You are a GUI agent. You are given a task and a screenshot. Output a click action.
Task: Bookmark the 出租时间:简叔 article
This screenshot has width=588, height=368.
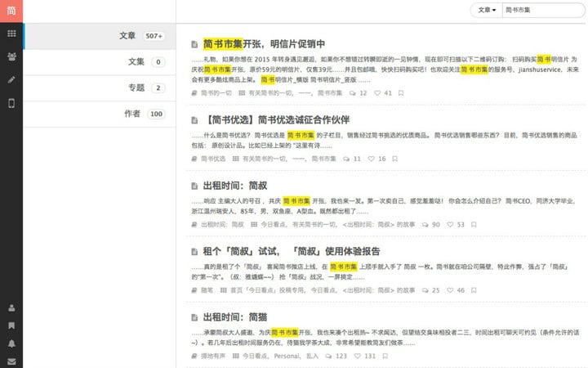pyautogui.click(x=474, y=225)
